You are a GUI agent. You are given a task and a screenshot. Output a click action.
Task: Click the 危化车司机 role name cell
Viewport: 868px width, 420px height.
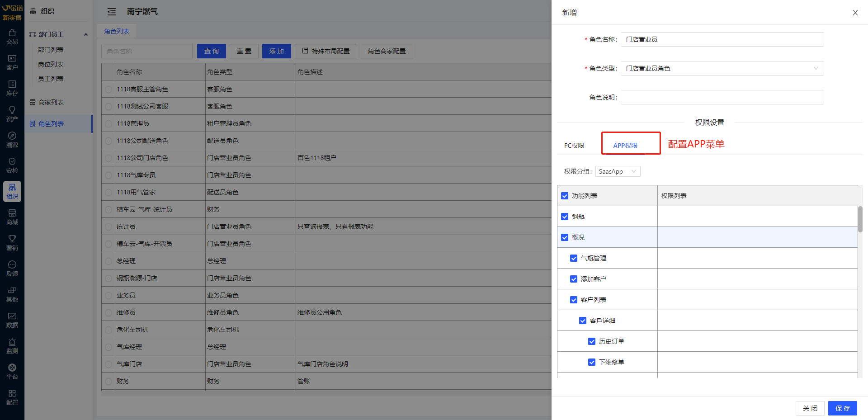132,330
